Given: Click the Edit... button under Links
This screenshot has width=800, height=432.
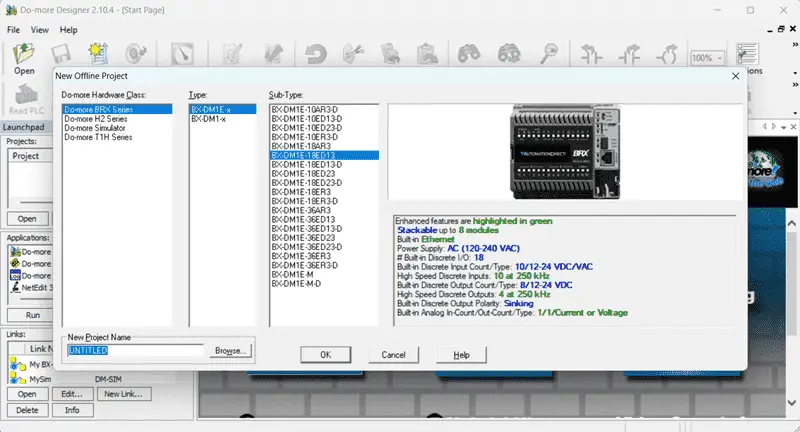Looking at the screenshot, I should pos(72,394).
